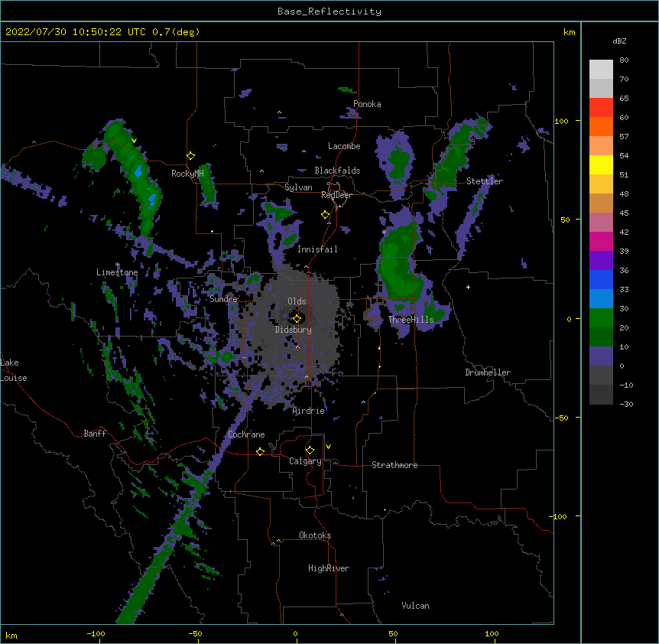Click the Drumheller town label
Viewport: 659px width, 644px height.
pos(488,372)
